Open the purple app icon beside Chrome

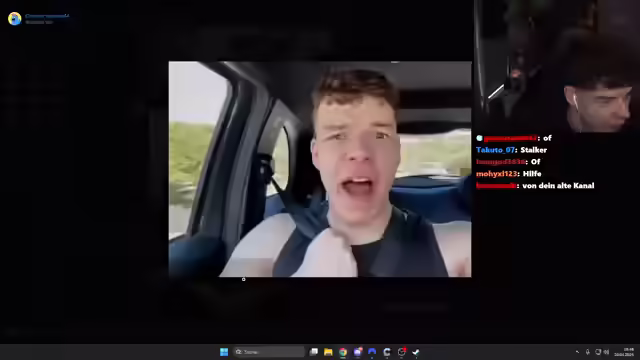coord(358,352)
